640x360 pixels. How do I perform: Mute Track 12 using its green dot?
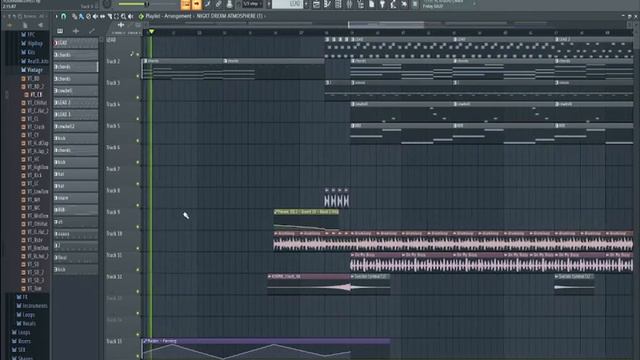[x=138, y=291]
